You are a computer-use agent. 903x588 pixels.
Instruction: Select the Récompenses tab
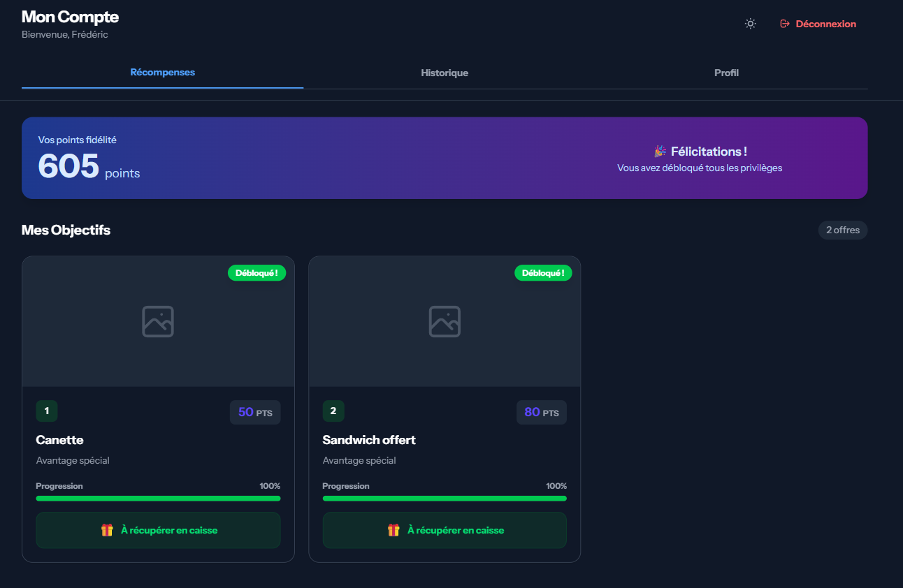click(x=162, y=71)
